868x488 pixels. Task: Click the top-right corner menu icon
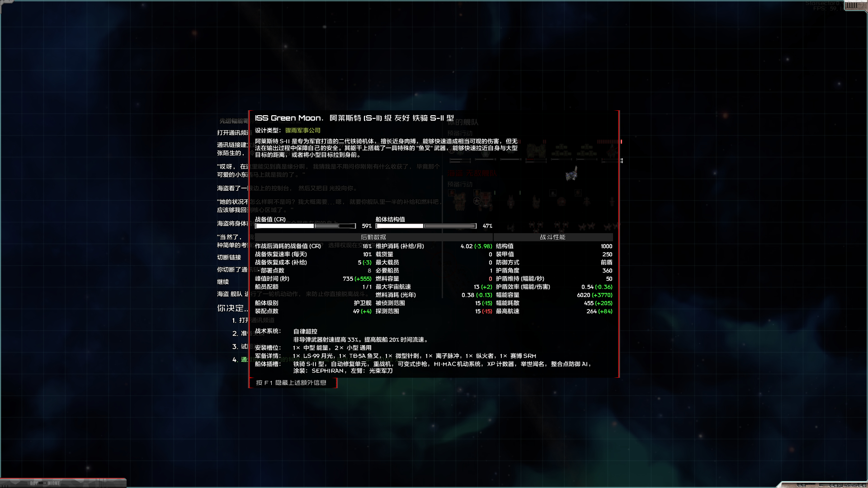pos(854,5)
